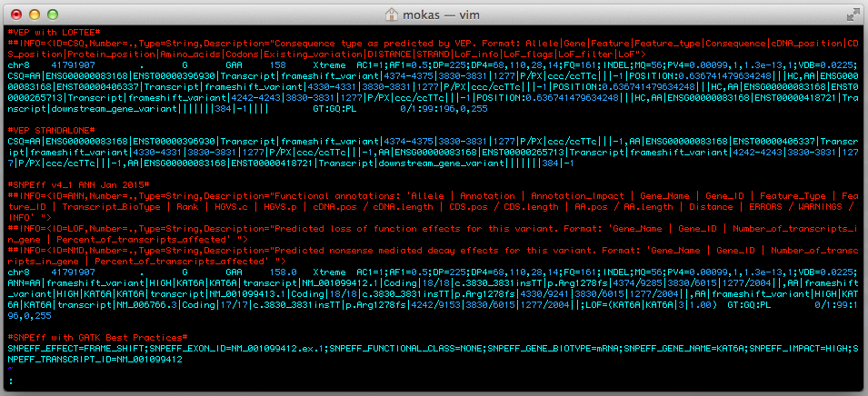This screenshot has height=396, width=868.
Task: Click "AA.pos / AA.length" field name
Action: click(623, 207)
